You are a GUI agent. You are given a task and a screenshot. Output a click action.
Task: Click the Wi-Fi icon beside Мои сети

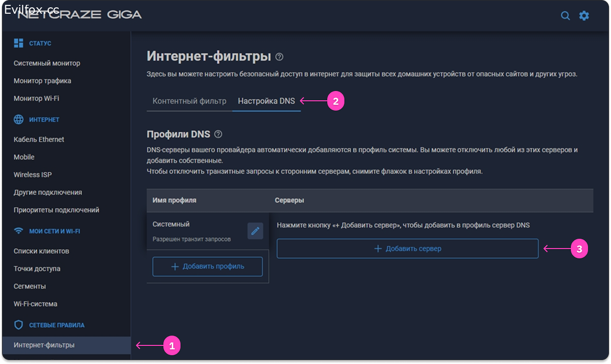click(x=19, y=231)
